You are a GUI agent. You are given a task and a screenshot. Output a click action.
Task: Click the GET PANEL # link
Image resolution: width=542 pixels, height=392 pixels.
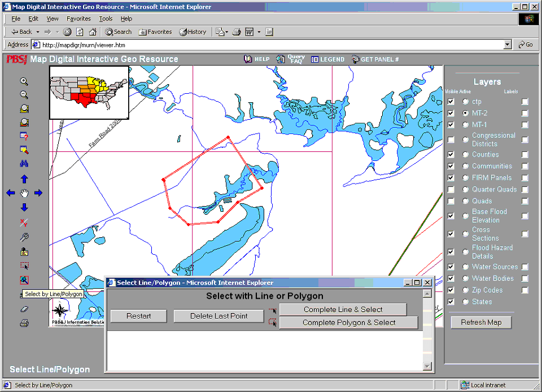click(x=375, y=59)
